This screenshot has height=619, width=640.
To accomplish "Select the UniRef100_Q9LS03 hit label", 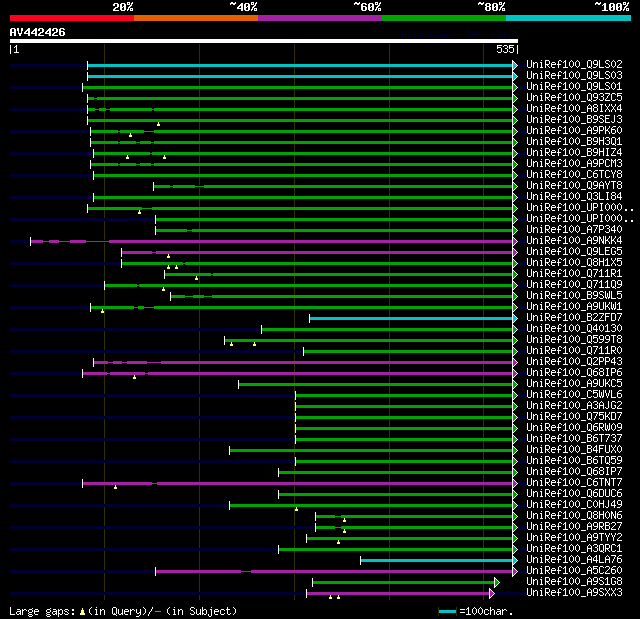I will coord(574,75).
